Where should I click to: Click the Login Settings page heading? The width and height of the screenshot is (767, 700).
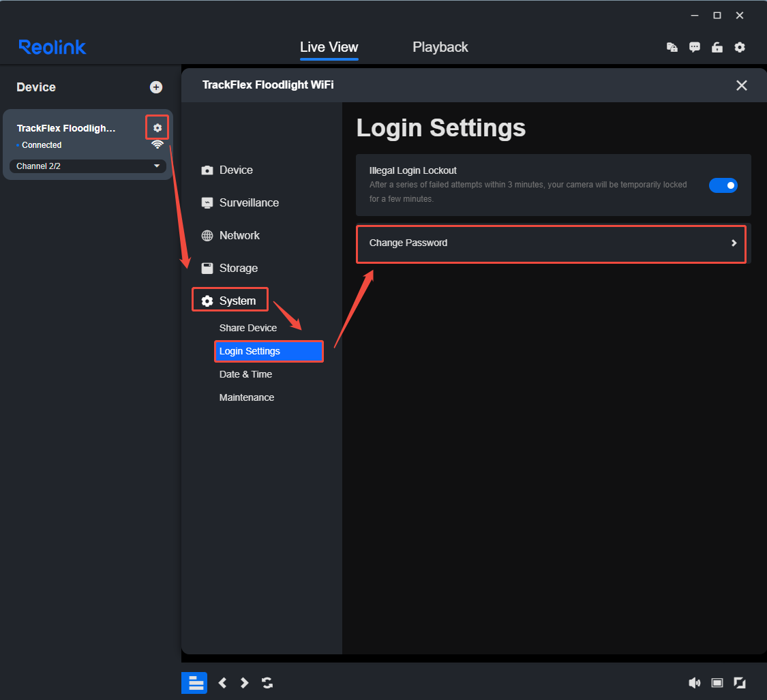click(x=440, y=128)
